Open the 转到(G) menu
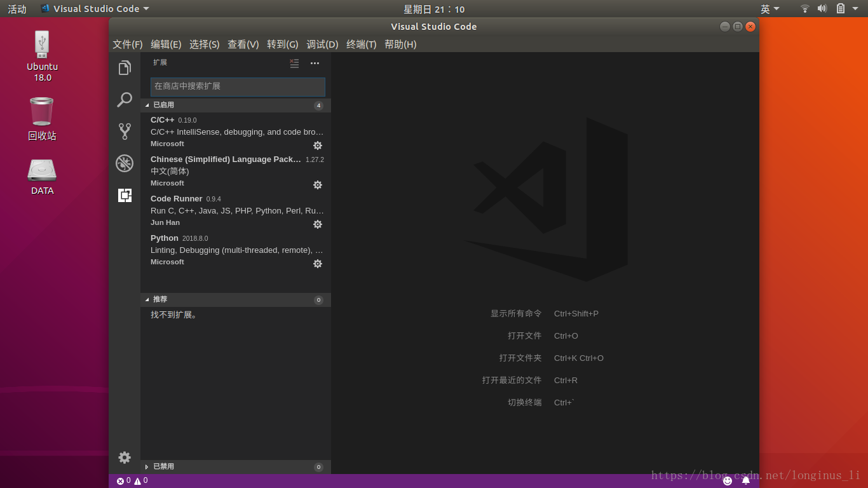This screenshot has width=868, height=488. tap(283, 44)
